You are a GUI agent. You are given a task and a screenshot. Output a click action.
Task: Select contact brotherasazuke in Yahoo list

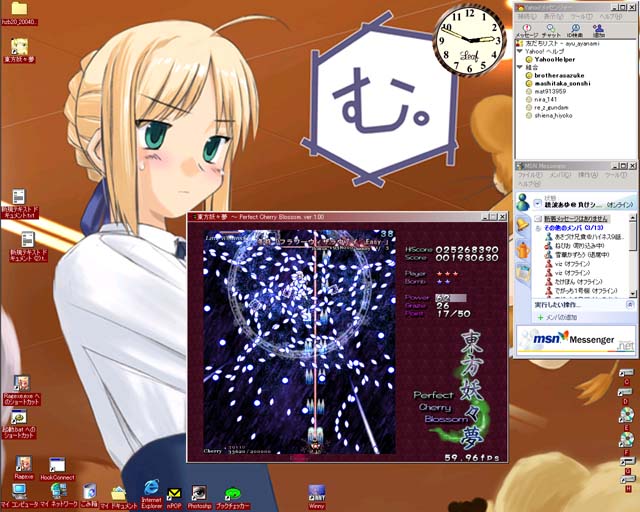click(x=556, y=76)
